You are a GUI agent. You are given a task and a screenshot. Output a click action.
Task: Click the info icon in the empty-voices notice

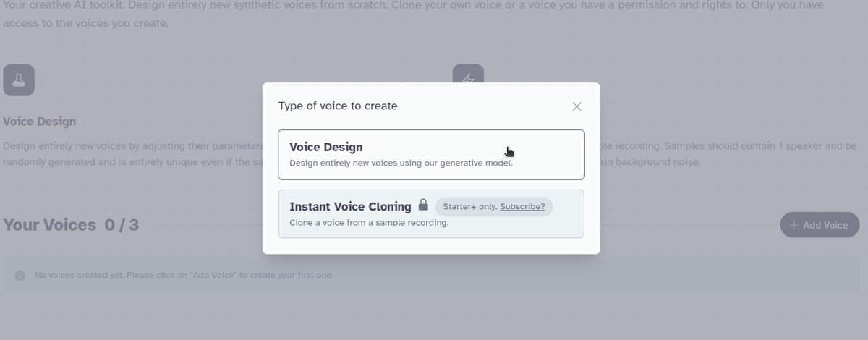pyautogui.click(x=20, y=276)
